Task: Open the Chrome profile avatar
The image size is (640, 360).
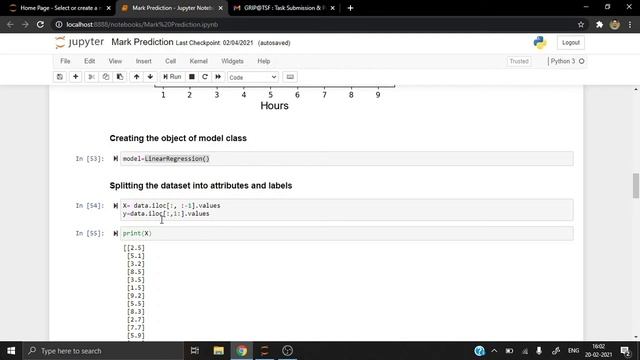Action: click(614, 24)
